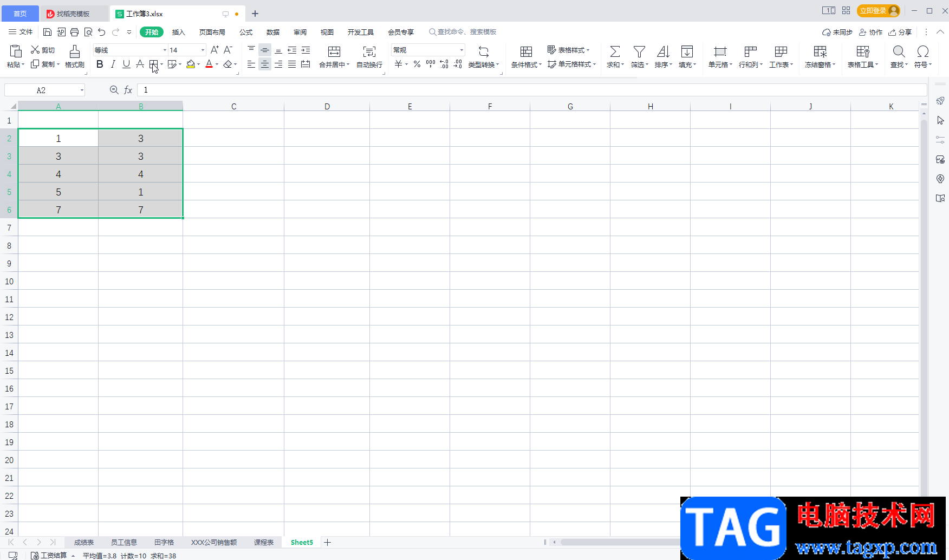Apply percent style format
The image size is (949, 560).
[417, 64]
